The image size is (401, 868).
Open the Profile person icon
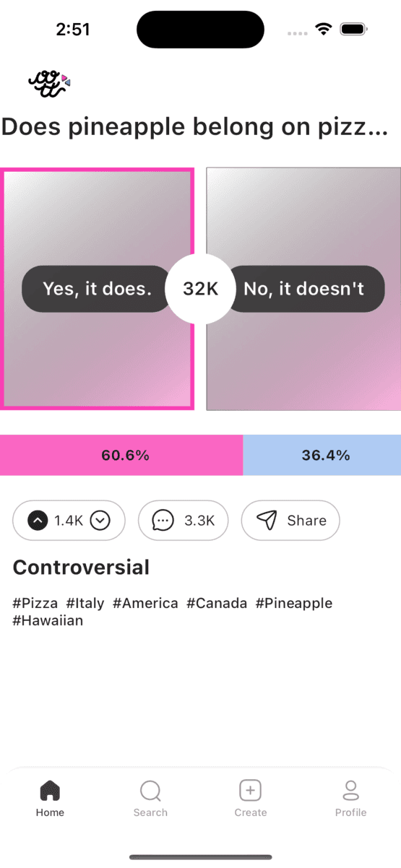point(350,791)
